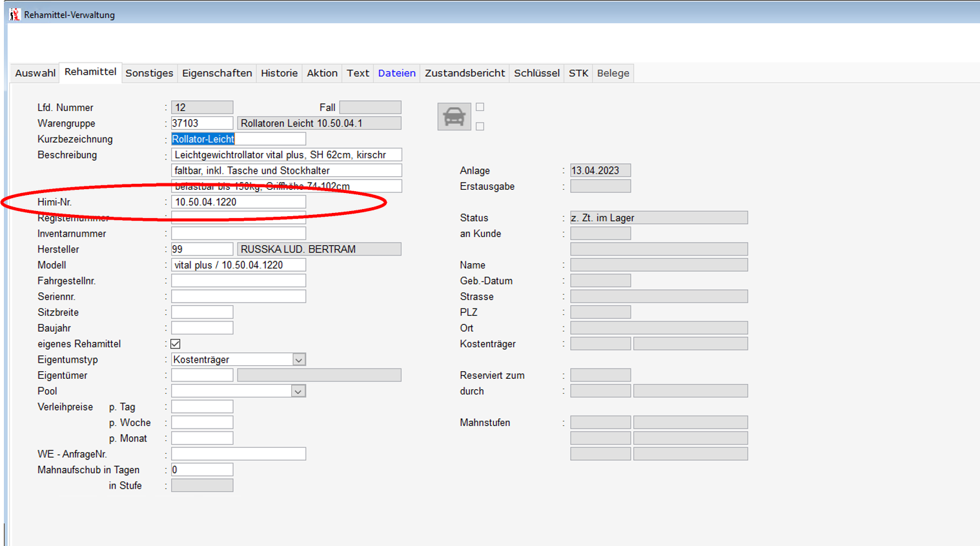This screenshot has width=980, height=546.
Task: Tick the upper checkbox beside car icon
Action: (x=480, y=107)
